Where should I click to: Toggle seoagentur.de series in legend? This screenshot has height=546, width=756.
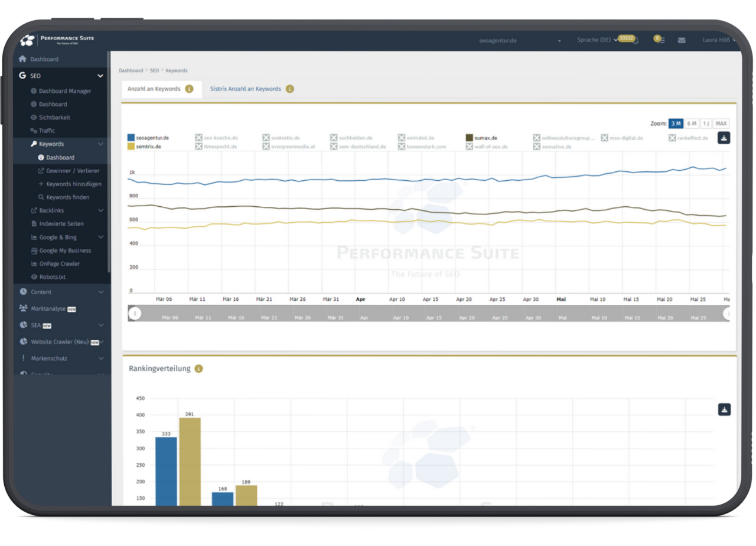pos(148,138)
